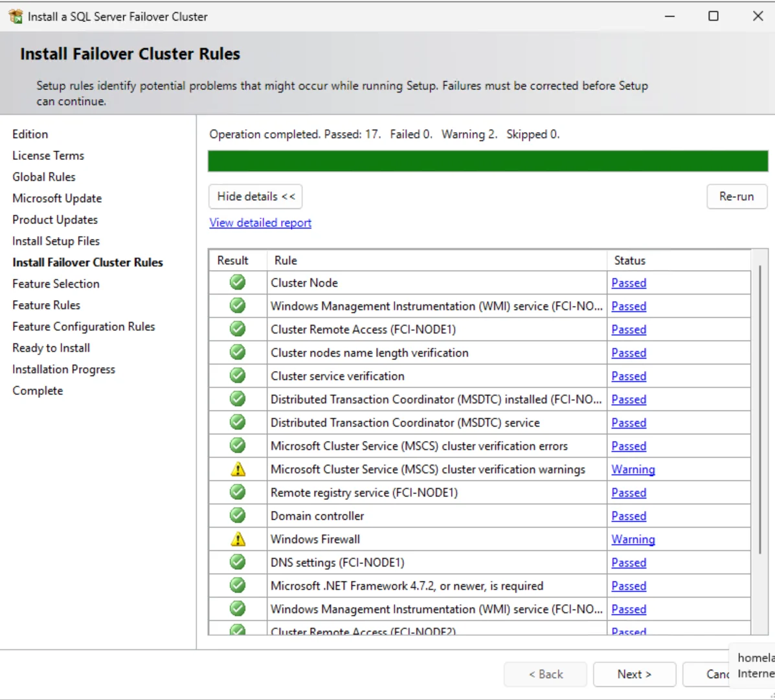Click check icon for Domain controller rule
The height and width of the screenshot is (700, 775).
238,515
